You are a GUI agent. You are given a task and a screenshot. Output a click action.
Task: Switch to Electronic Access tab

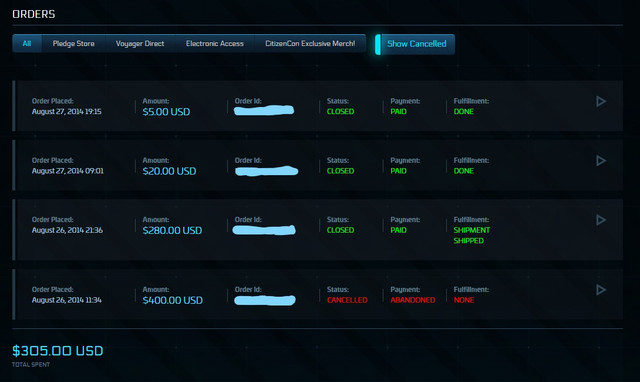coord(215,43)
